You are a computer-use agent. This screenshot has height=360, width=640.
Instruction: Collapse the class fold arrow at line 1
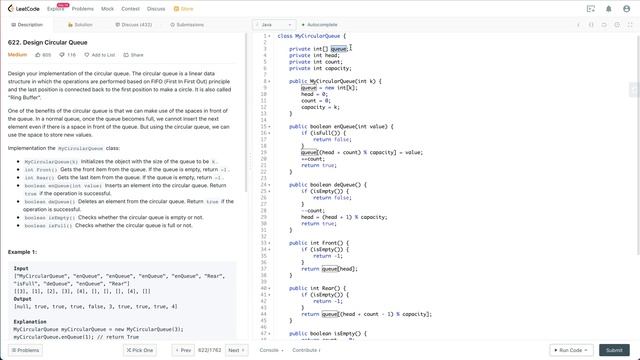(269, 36)
